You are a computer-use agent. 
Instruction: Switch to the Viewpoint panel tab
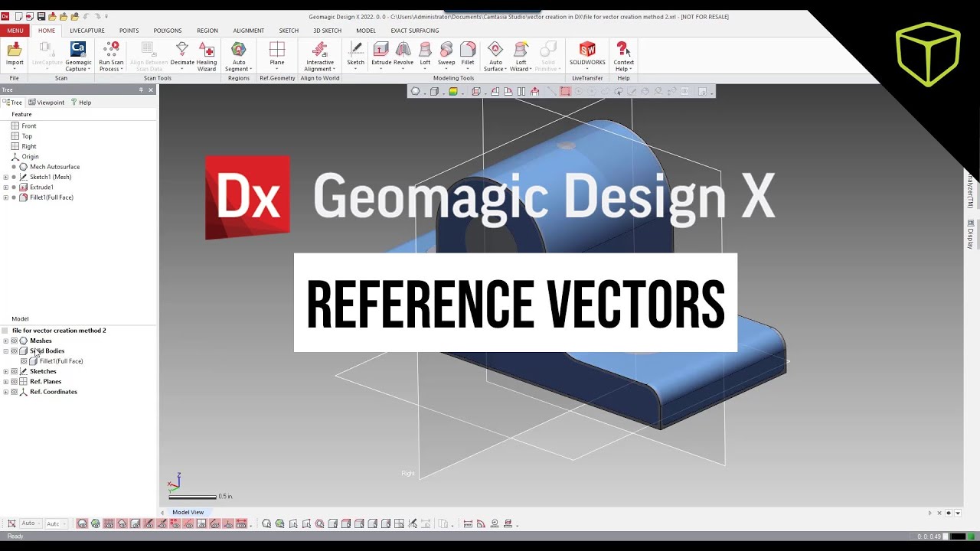47,103
